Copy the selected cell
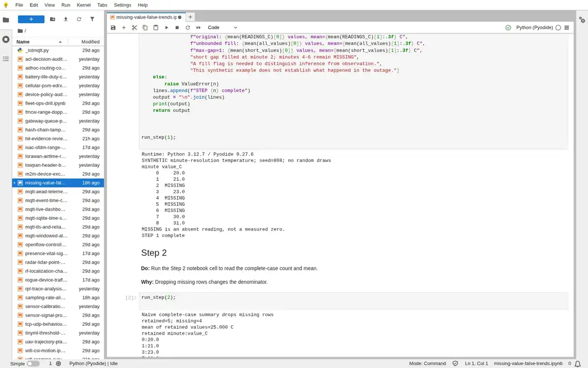This screenshot has width=588, height=368. coord(145,27)
